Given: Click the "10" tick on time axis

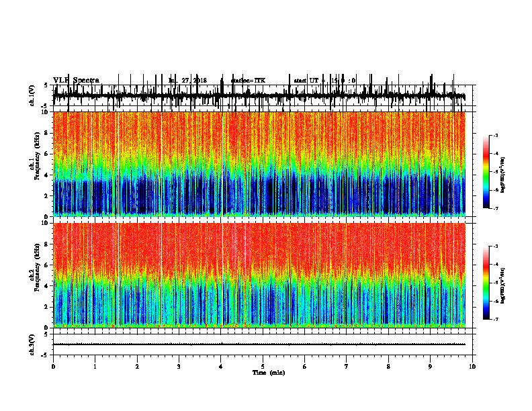Looking at the screenshot, I should tap(472, 367).
